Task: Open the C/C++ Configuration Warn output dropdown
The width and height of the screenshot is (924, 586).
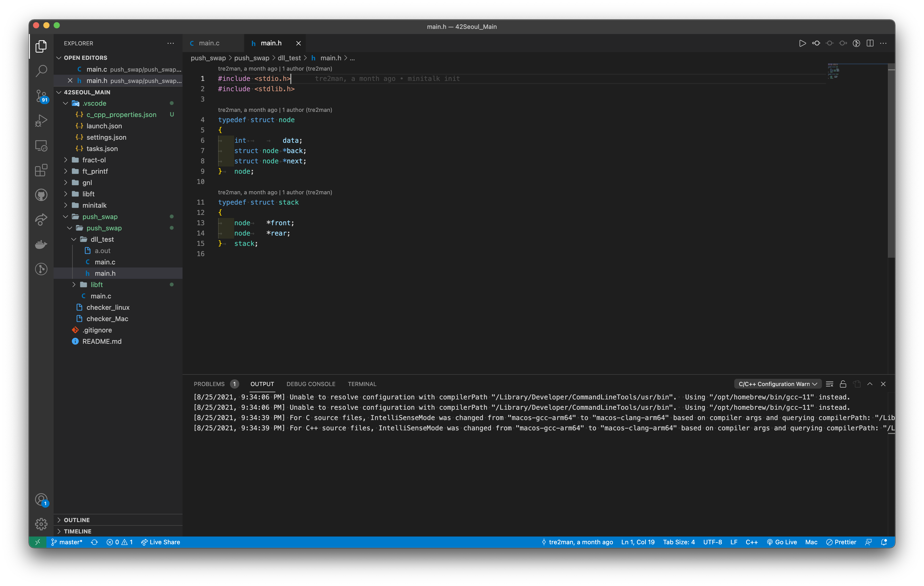Action: point(777,384)
